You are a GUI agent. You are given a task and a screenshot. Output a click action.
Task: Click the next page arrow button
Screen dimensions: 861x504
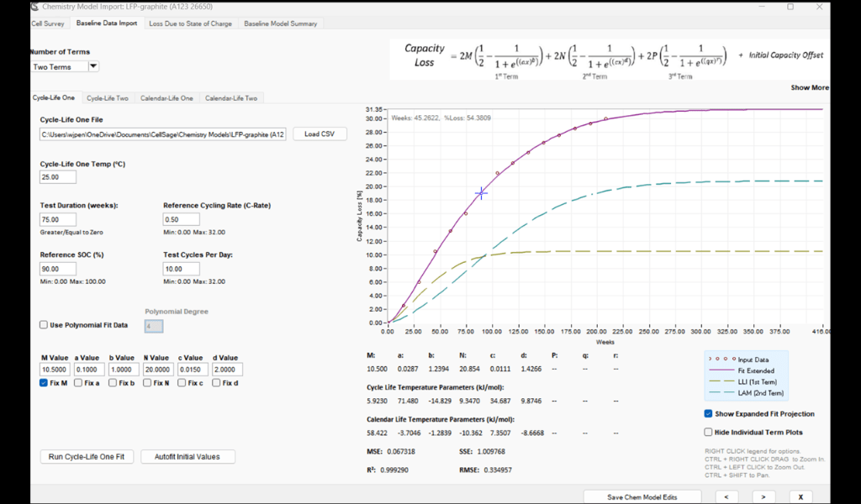click(763, 496)
